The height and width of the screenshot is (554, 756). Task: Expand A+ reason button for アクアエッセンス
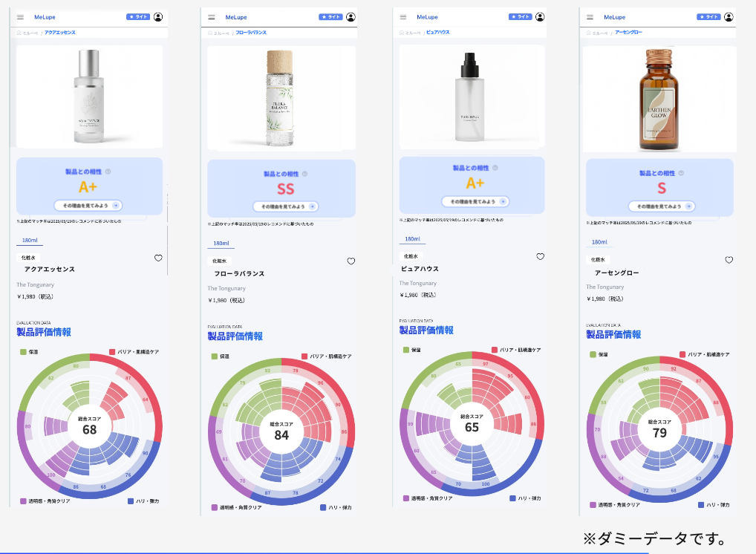[x=88, y=206]
